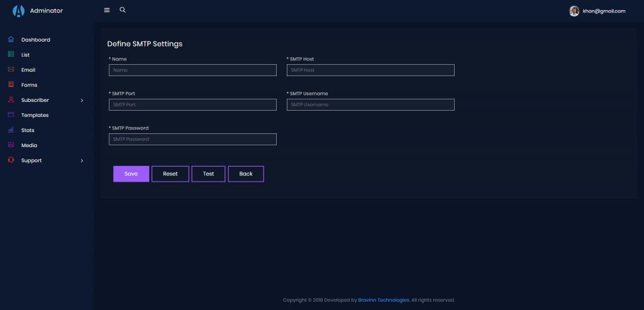Click the Test button

point(208,174)
